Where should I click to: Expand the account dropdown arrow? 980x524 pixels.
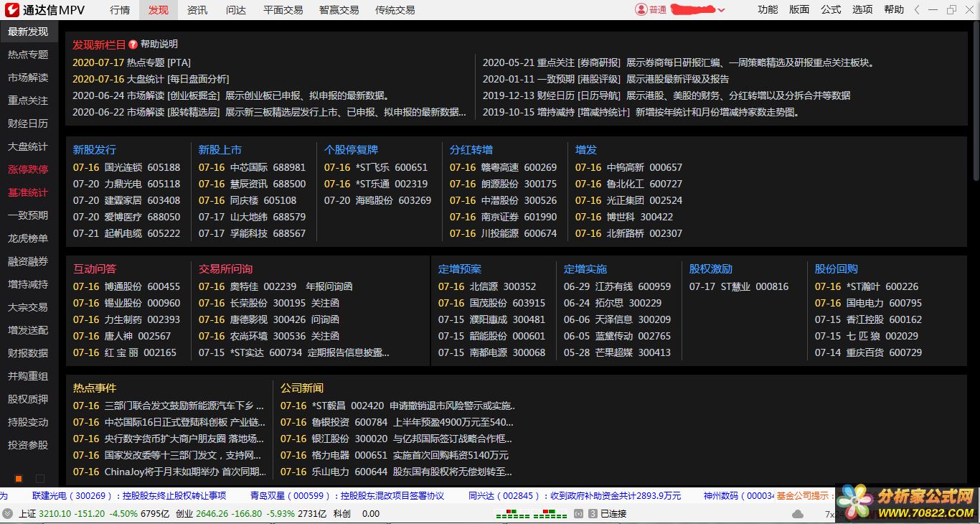click(x=721, y=10)
